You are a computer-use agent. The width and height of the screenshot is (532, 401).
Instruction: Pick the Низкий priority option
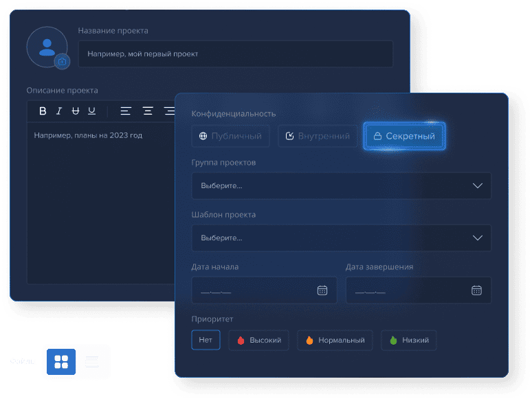pyautogui.click(x=408, y=340)
